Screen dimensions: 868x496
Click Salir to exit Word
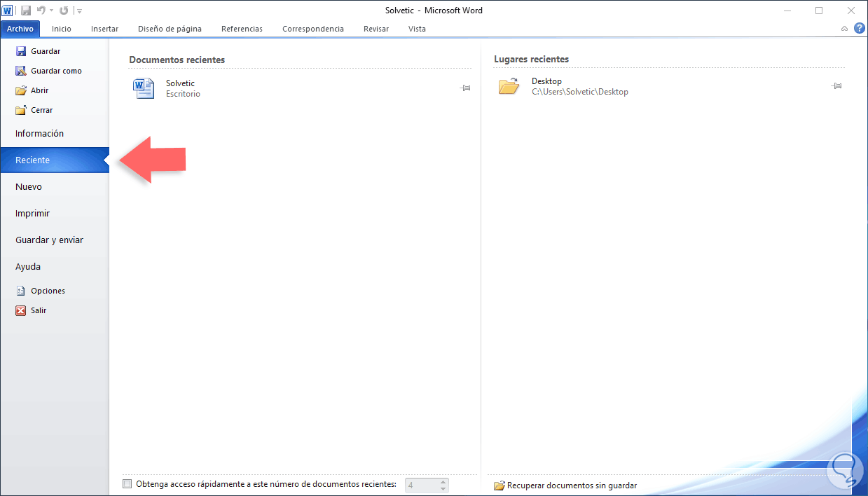point(31,310)
